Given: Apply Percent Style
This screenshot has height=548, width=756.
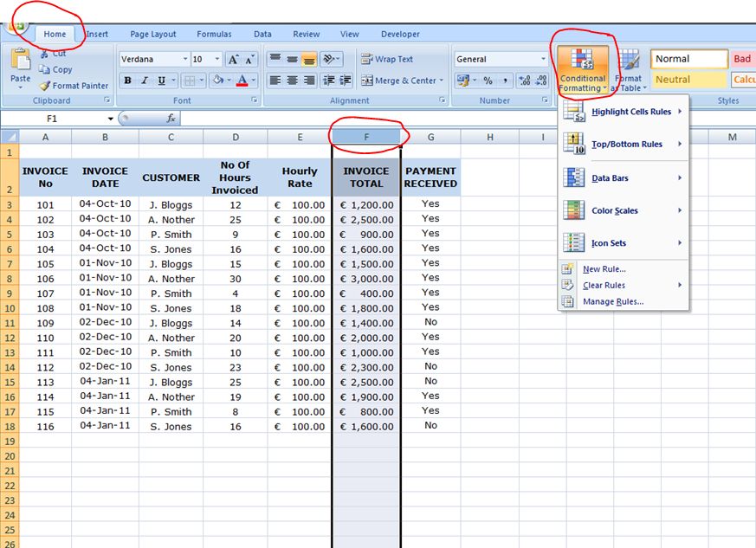Looking at the screenshot, I should click(x=488, y=81).
